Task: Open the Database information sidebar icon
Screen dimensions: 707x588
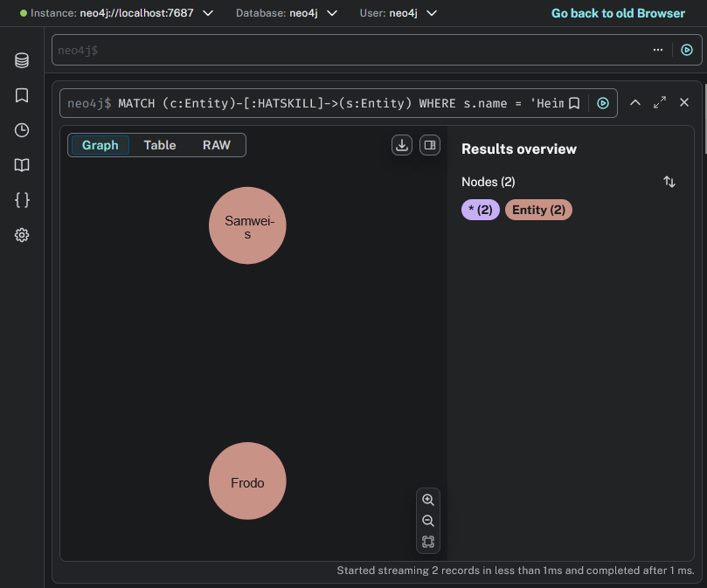Action: click(22, 60)
